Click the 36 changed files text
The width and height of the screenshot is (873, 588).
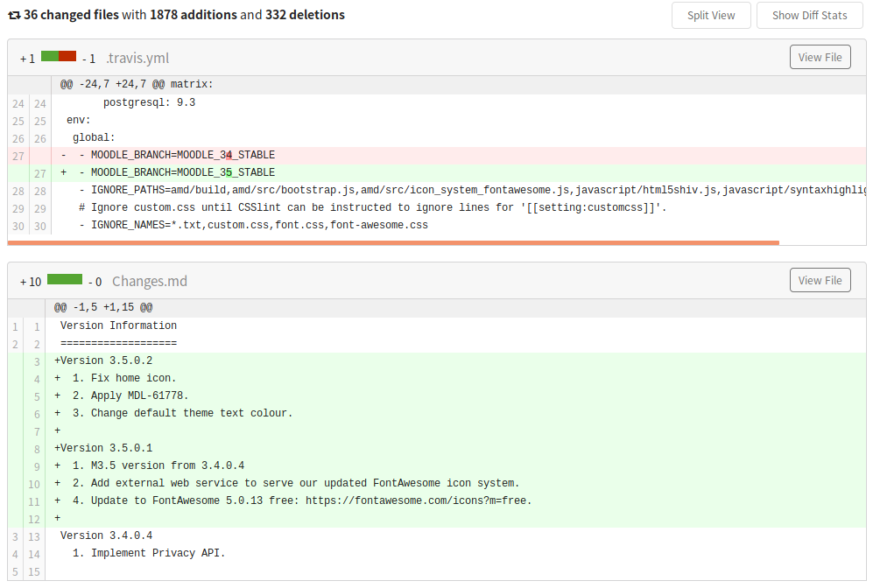[x=71, y=15]
